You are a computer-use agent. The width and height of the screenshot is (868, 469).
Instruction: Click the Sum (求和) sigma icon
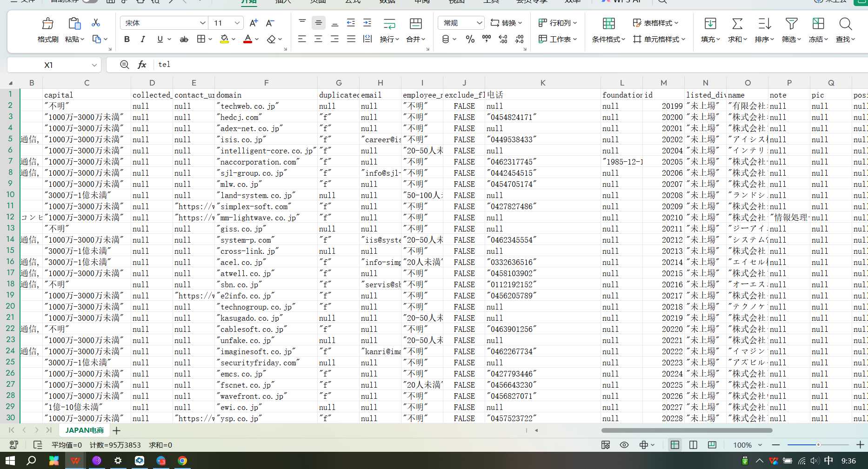tap(737, 23)
